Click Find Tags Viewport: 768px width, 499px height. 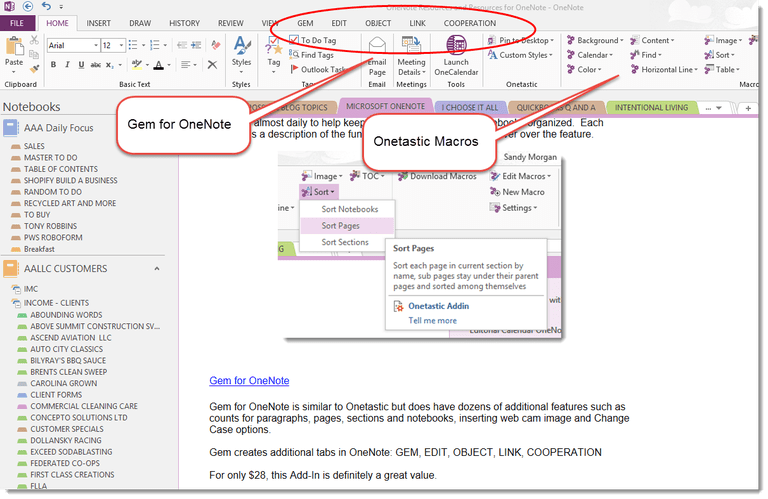312,55
